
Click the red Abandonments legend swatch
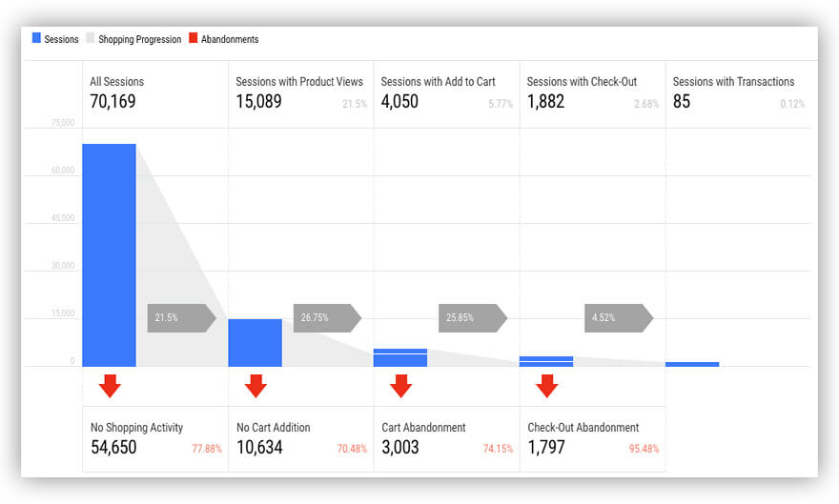tap(194, 38)
